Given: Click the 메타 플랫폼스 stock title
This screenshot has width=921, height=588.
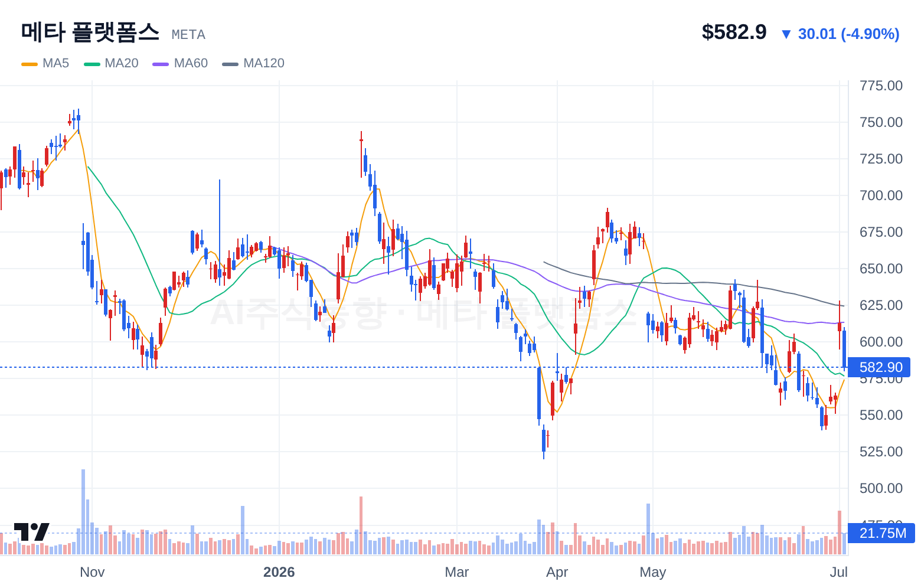Looking at the screenshot, I should (90, 32).
